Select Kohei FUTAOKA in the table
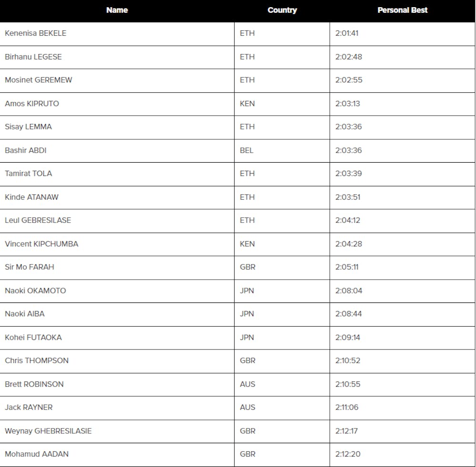This screenshot has width=476, height=467. (33, 338)
